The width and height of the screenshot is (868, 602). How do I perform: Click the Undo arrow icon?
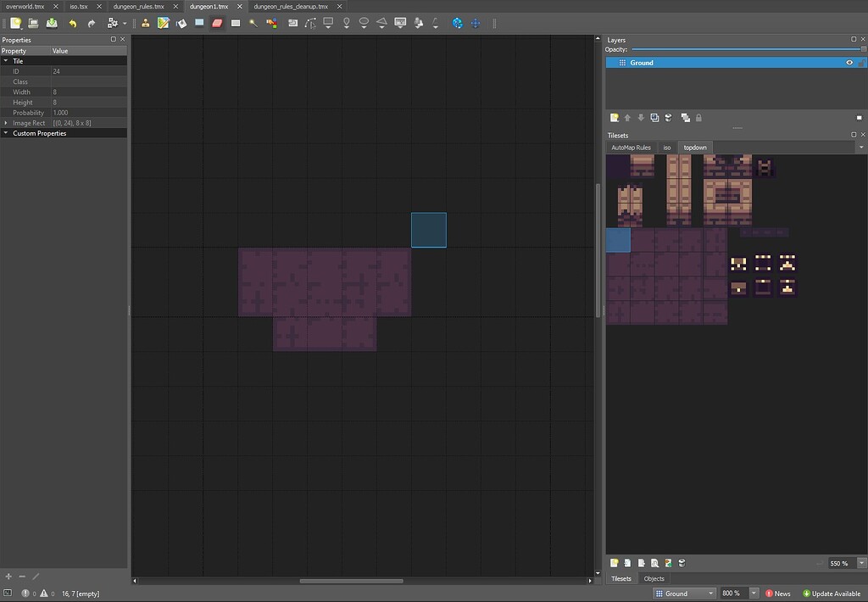tap(73, 23)
